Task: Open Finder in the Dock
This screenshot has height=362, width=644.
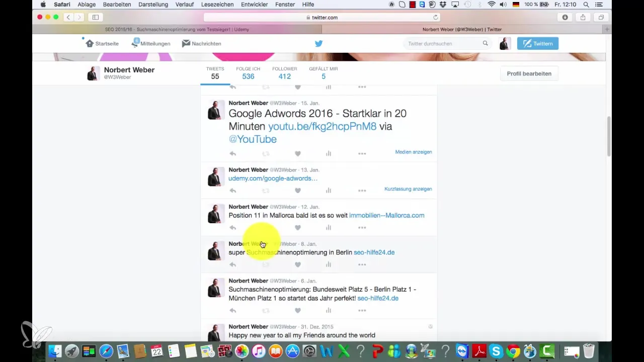Action: (x=54, y=350)
